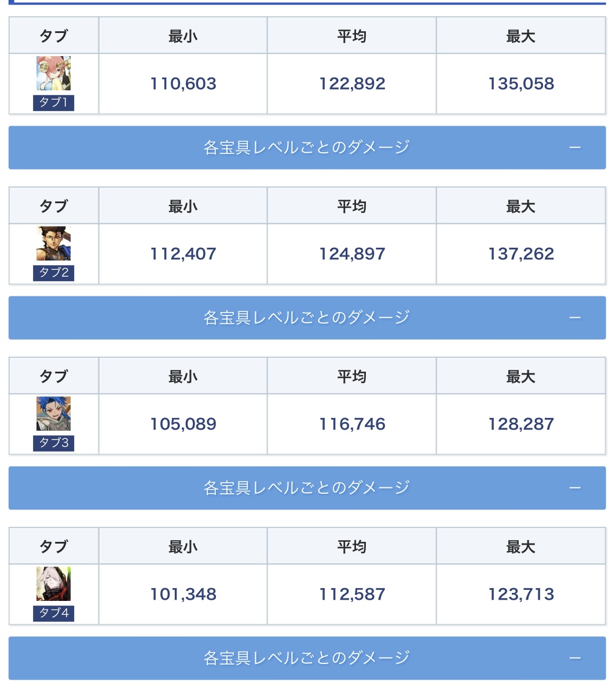Select the タブ2 label badge
616x697 pixels.
pos(53,273)
